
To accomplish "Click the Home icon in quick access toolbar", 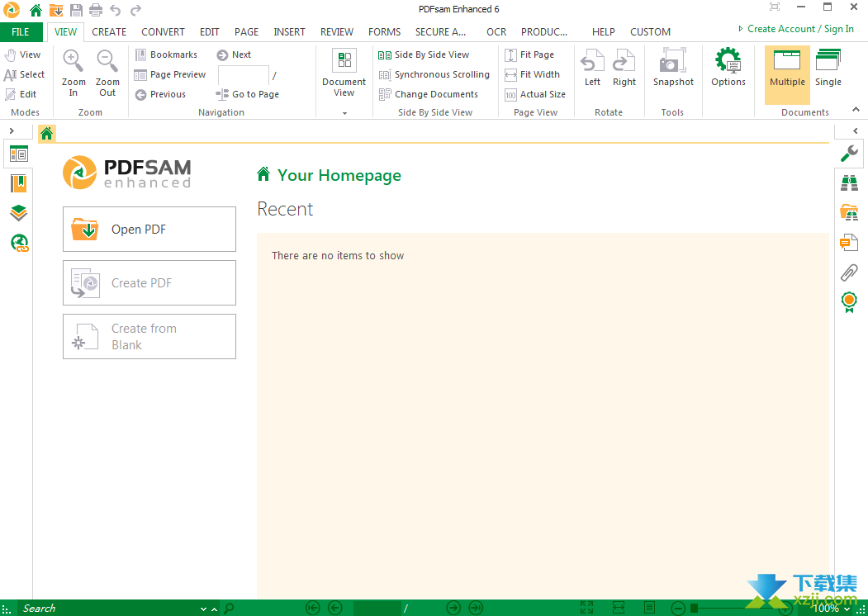I will (36, 9).
